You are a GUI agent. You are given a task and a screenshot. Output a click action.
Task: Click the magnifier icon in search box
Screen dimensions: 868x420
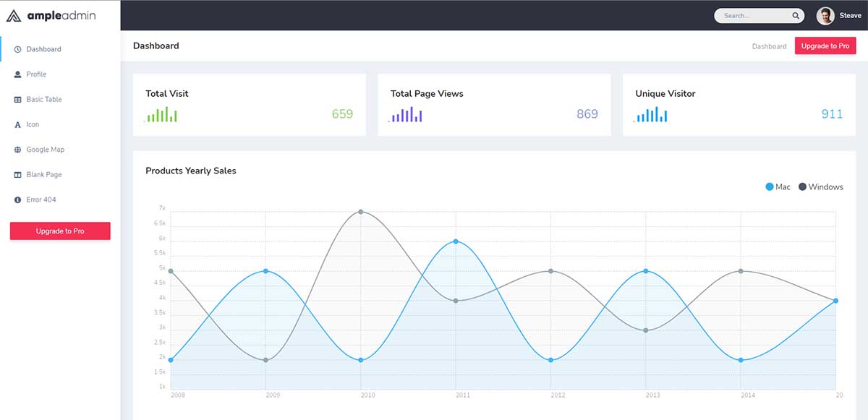(x=796, y=15)
